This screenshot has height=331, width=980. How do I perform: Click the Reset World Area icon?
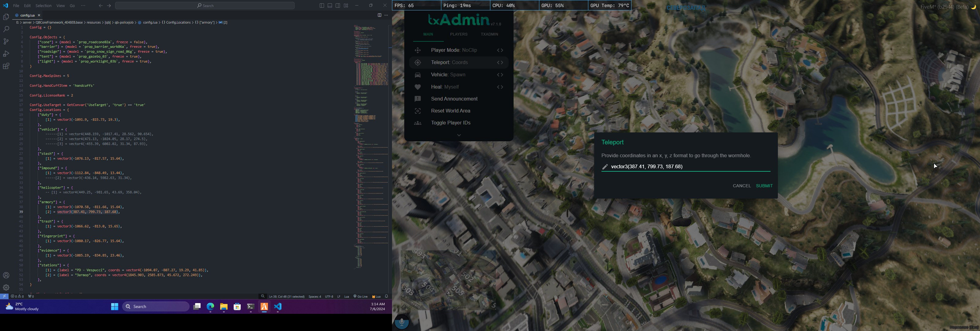tap(418, 111)
